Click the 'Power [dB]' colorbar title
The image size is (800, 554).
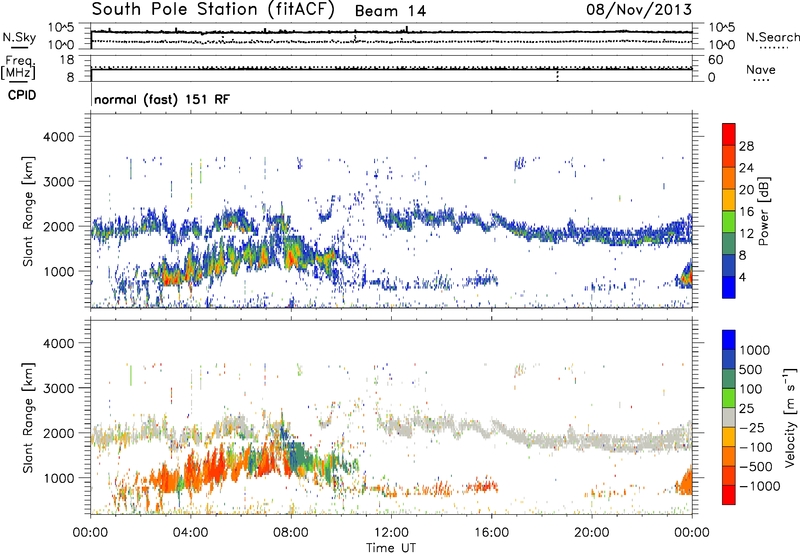coord(764,211)
